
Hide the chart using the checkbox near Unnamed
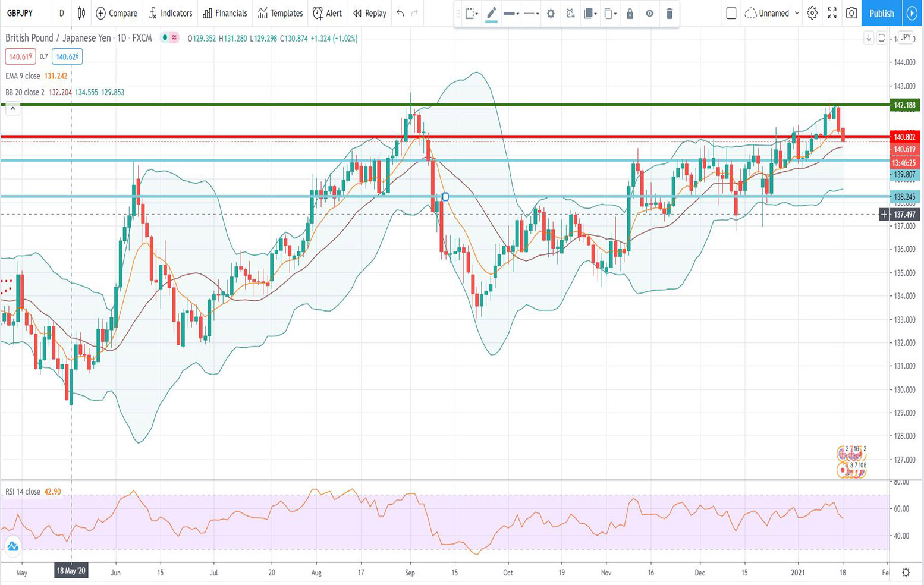[x=731, y=13]
